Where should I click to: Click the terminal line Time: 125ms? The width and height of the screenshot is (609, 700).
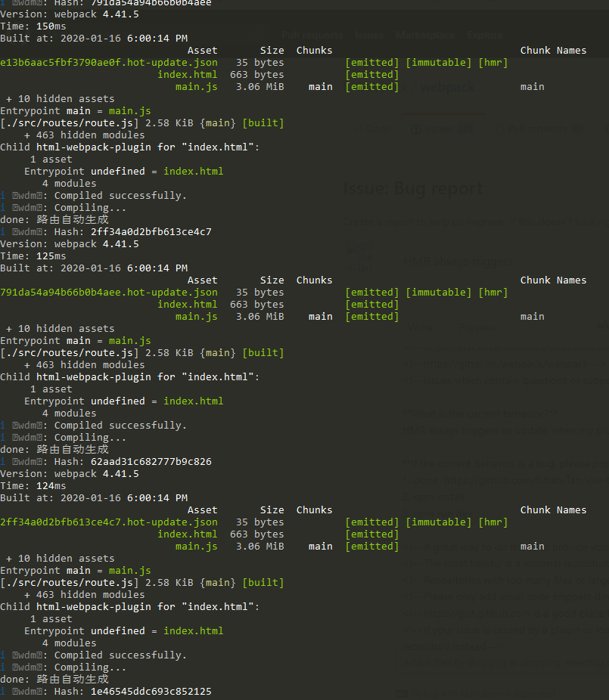click(33, 256)
